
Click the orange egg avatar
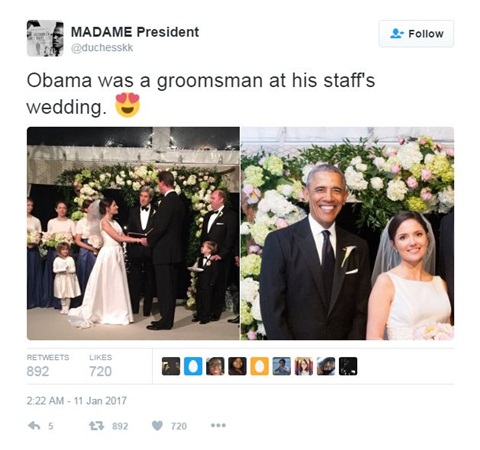[x=259, y=366]
